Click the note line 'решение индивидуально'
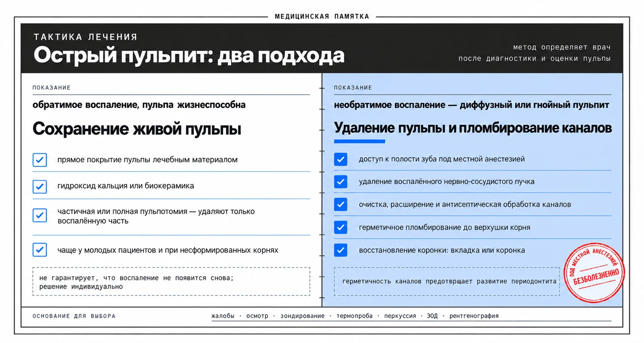 pyautogui.click(x=81, y=287)
